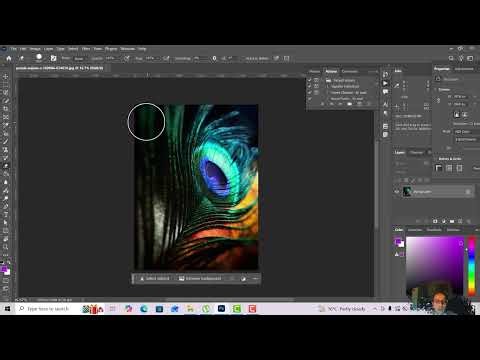Open the bit depth dropdown in Properties
480x360 pixels.
coord(467,139)
